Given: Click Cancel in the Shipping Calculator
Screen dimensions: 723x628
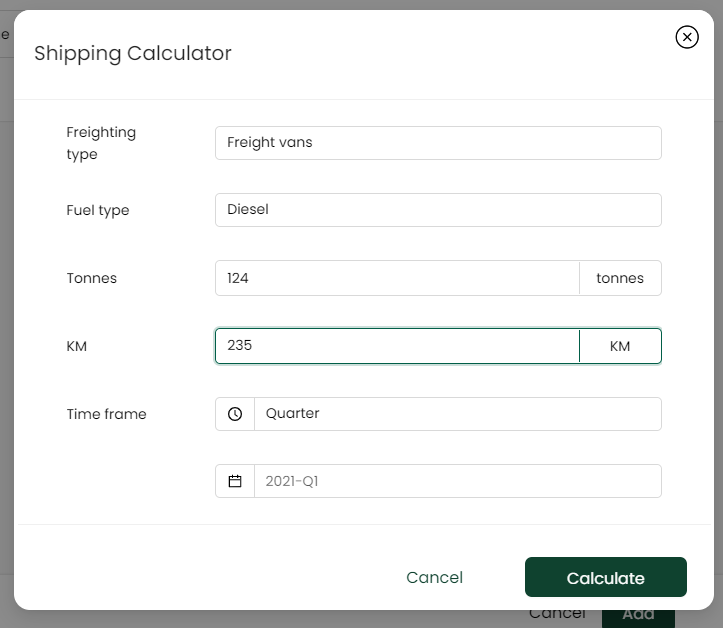Looking at the screenshot, I should click(434, 577).
